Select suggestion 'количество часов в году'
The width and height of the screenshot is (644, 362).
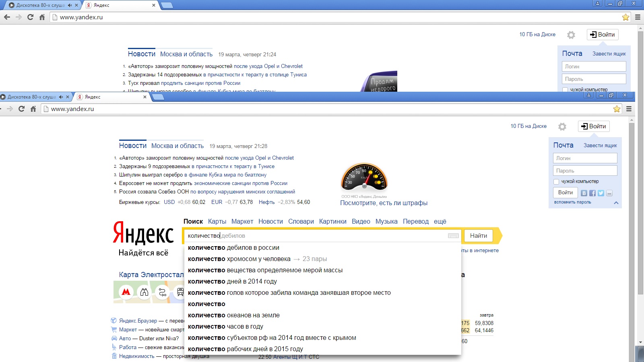point(322,327)
